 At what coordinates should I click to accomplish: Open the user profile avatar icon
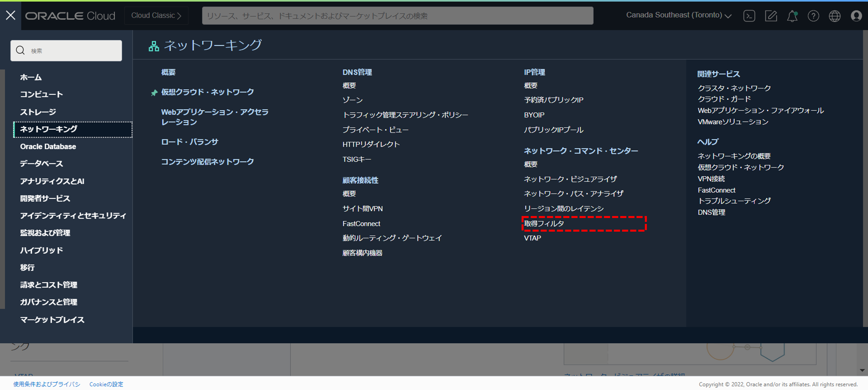pos(856,16)
